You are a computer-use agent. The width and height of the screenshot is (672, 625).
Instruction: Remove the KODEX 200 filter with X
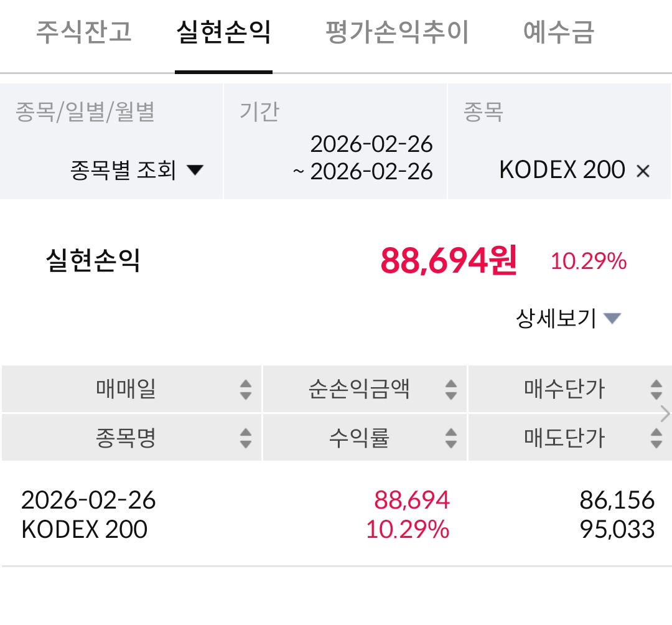pos(643,171)
